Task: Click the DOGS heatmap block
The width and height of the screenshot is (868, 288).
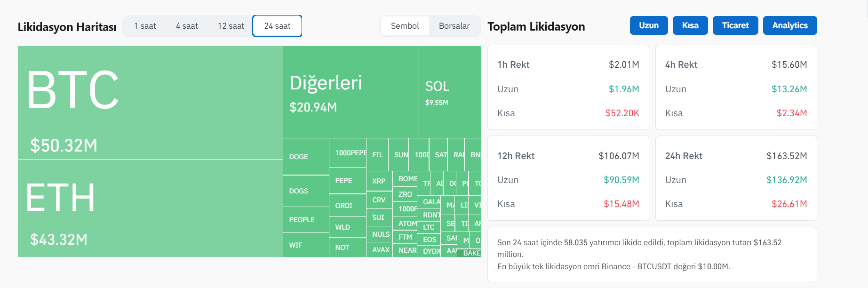Action: (x=306, y=191)
